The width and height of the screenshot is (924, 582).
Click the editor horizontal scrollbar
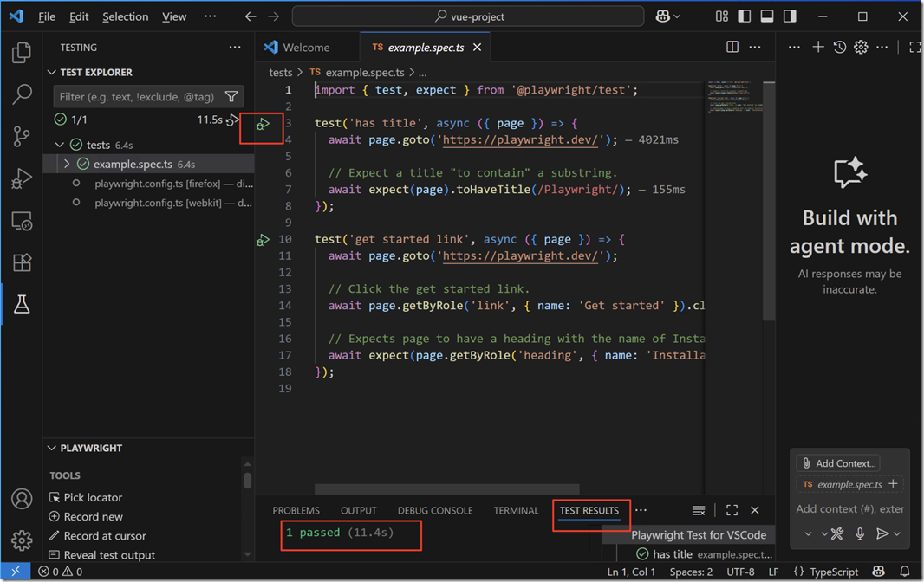coord(446,489)
